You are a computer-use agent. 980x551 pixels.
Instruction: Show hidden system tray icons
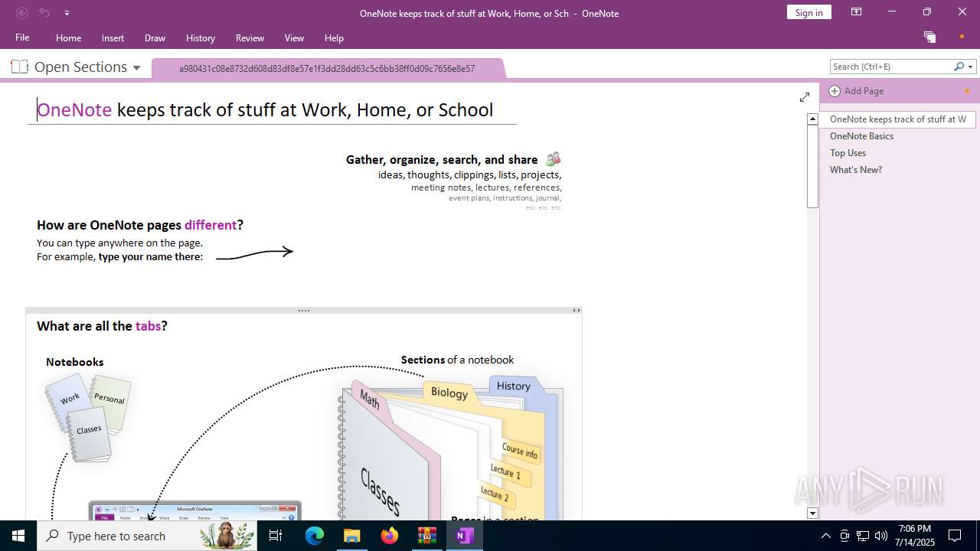coord(825,536)
